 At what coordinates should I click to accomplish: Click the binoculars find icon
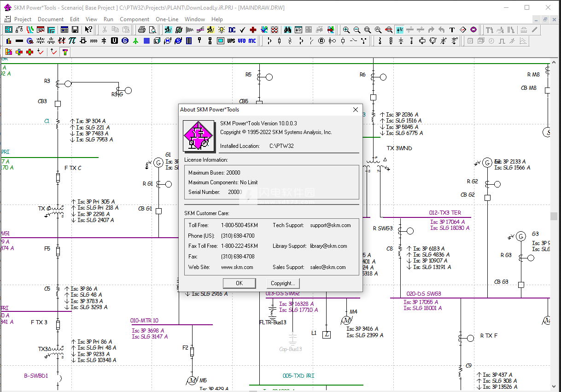click(287, 29)
